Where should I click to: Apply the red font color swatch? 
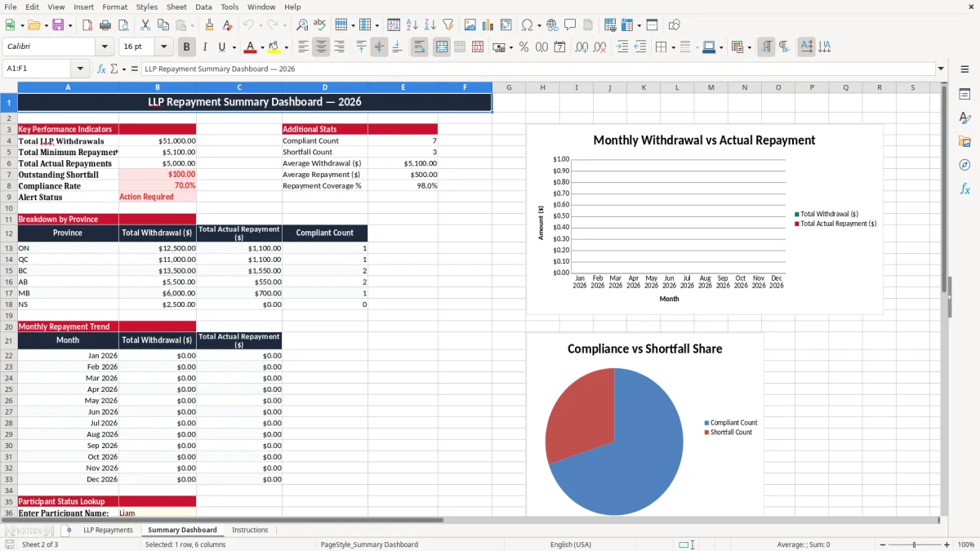[x=250, y=47]
